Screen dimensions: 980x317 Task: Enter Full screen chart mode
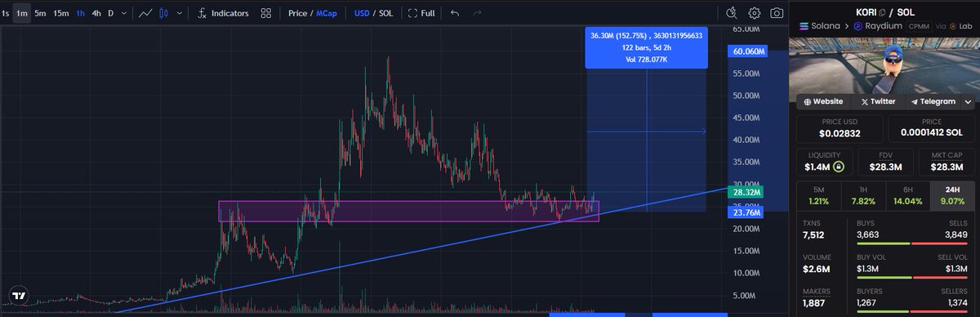(421, 13)
